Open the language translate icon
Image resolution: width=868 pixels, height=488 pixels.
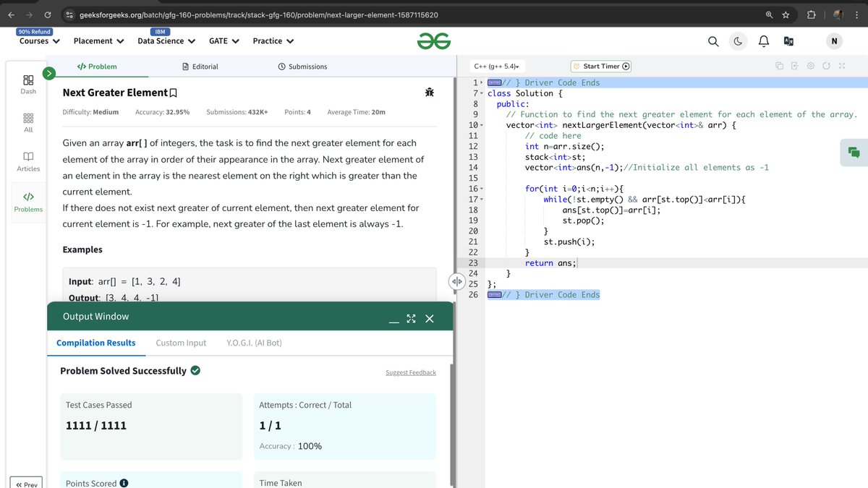(x=788, y=42)
